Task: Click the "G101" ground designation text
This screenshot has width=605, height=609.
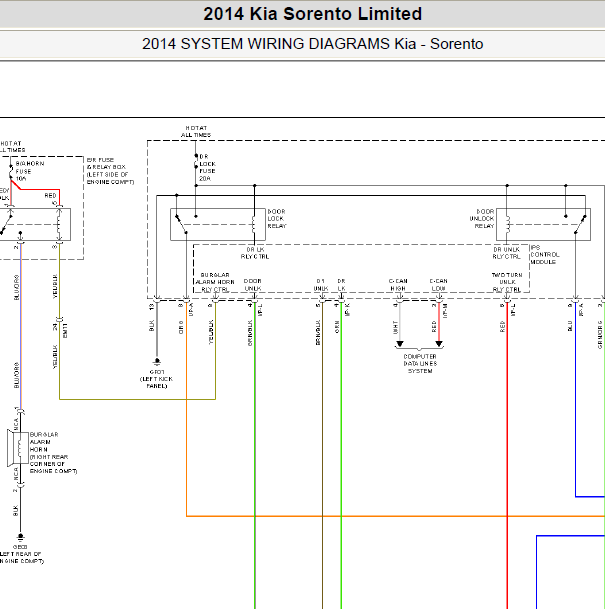Action: click(x=157, y=372)
